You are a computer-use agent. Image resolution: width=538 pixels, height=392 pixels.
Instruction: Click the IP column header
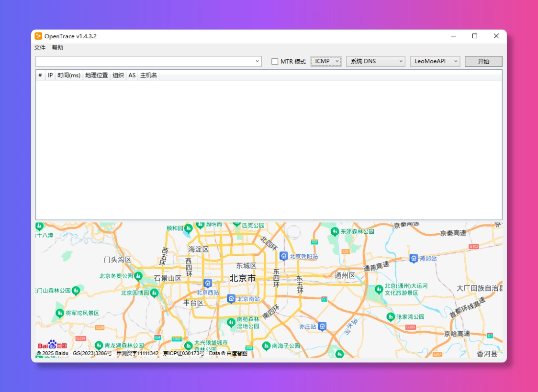pyautogui.click(x=50, y=76)
